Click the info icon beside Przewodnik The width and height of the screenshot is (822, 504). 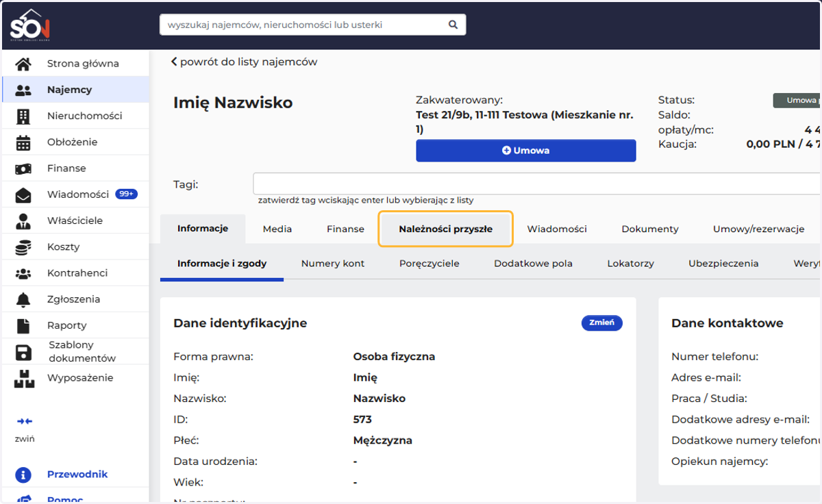point(23,475)
